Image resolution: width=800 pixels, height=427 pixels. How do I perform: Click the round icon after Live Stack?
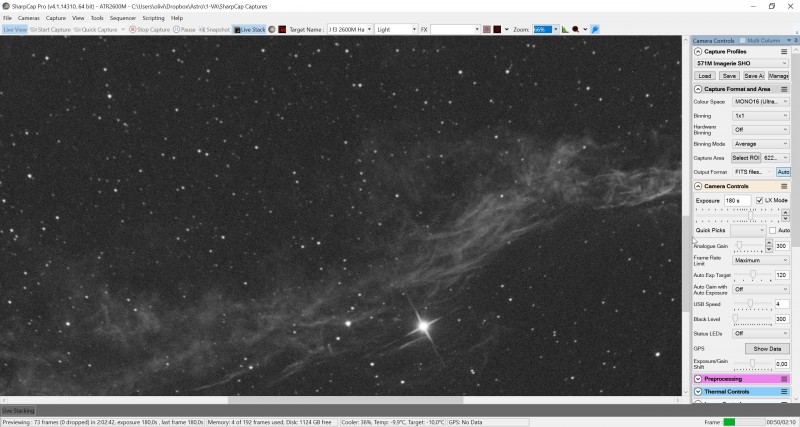(x=272, y=30)
